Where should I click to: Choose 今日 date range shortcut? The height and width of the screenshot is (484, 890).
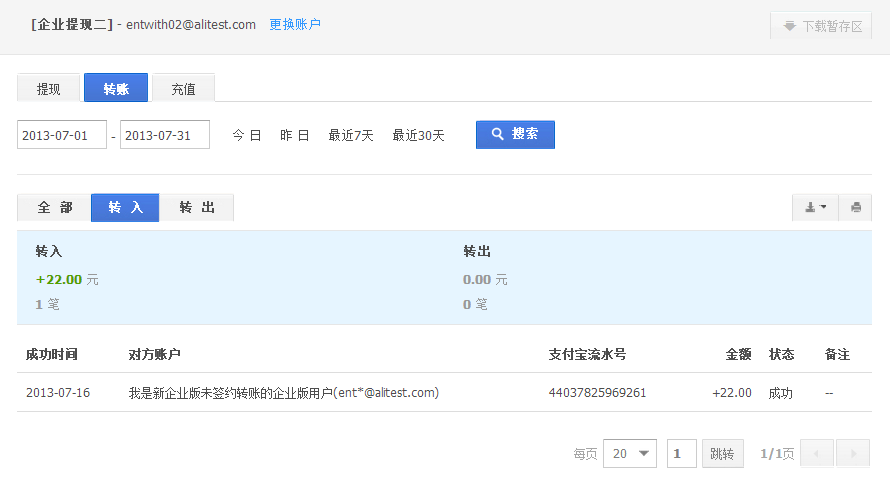click(x=247, y=135)
